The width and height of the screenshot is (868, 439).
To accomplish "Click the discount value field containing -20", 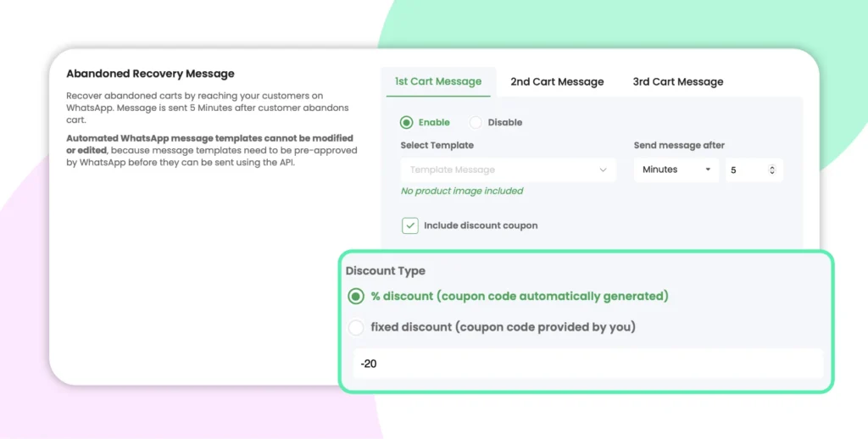I will [587, 364].
